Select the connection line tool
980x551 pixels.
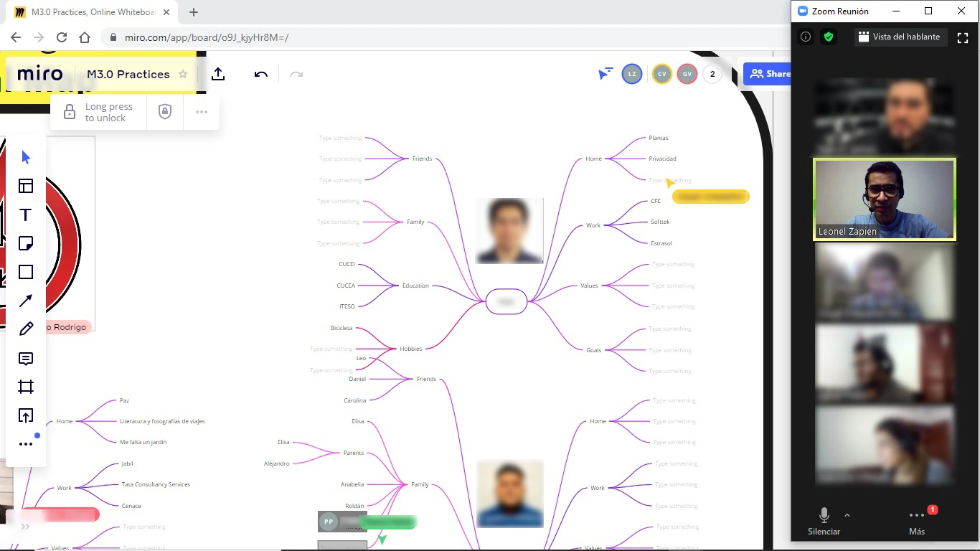click(x=25, y=300)
